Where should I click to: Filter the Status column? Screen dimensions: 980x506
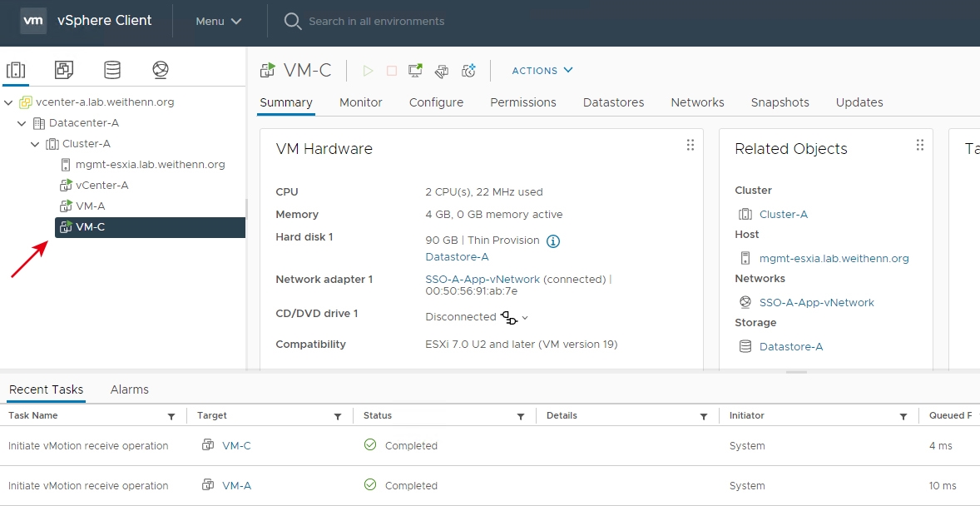(521, 417)
